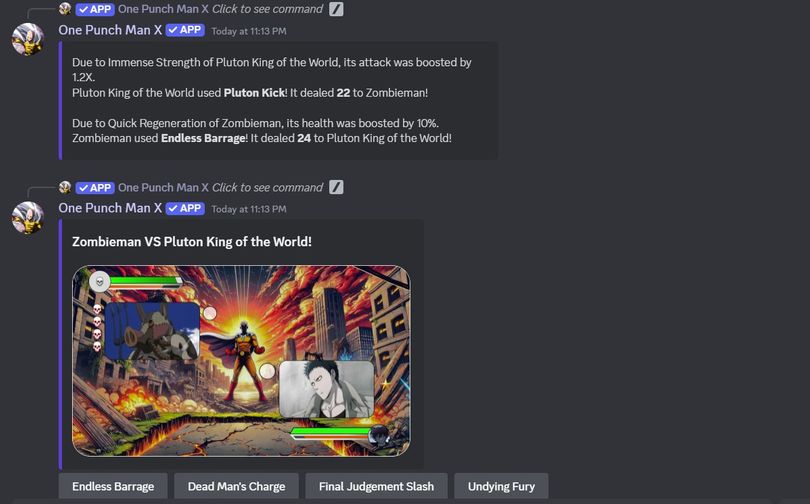Screen dimensions: 810x504
Task: Click the bottom green health bar for Zombieman
Action: (x=331, y=433)
